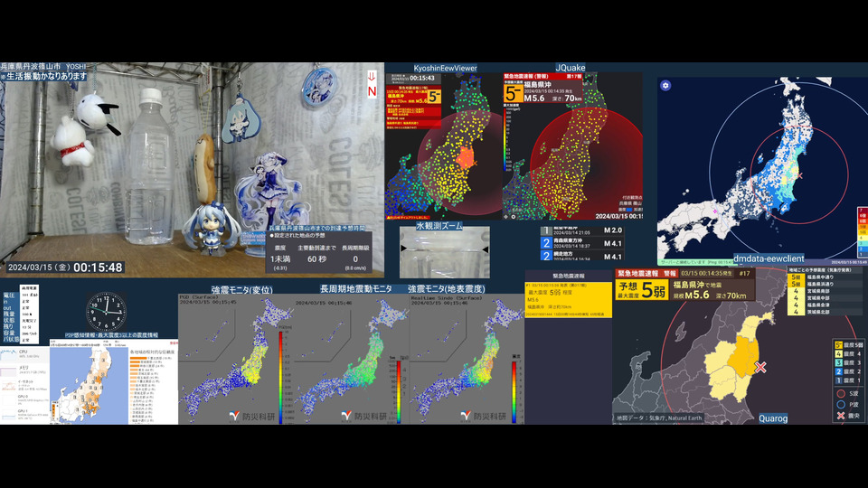
Task: Click the 震度 3 teal legend swatch
Action: coord(838,363)
